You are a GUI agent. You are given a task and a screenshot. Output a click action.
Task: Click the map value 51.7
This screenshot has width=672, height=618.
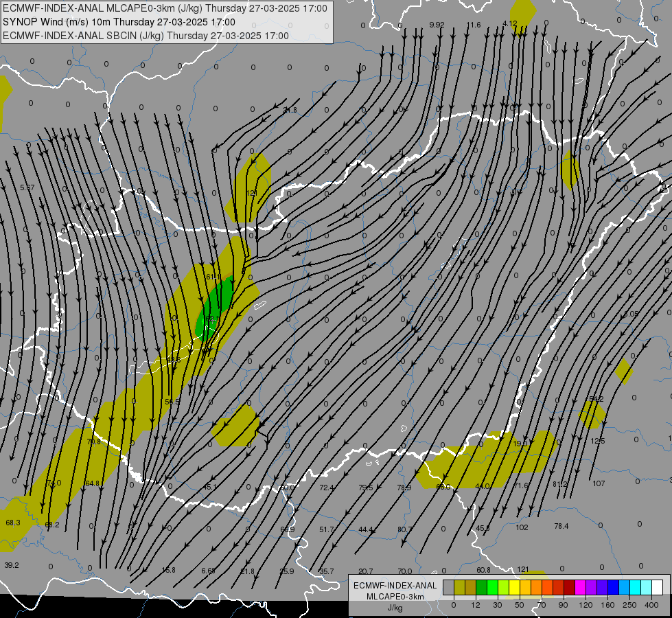(327, 529)
